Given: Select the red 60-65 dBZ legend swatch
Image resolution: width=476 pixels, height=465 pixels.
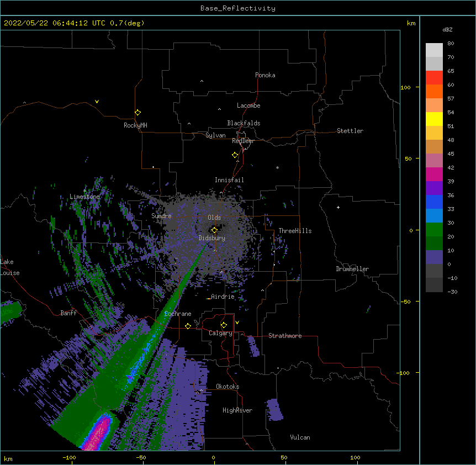Looking at the screenshot, I should pyautogui.click(x=434, y=78).
